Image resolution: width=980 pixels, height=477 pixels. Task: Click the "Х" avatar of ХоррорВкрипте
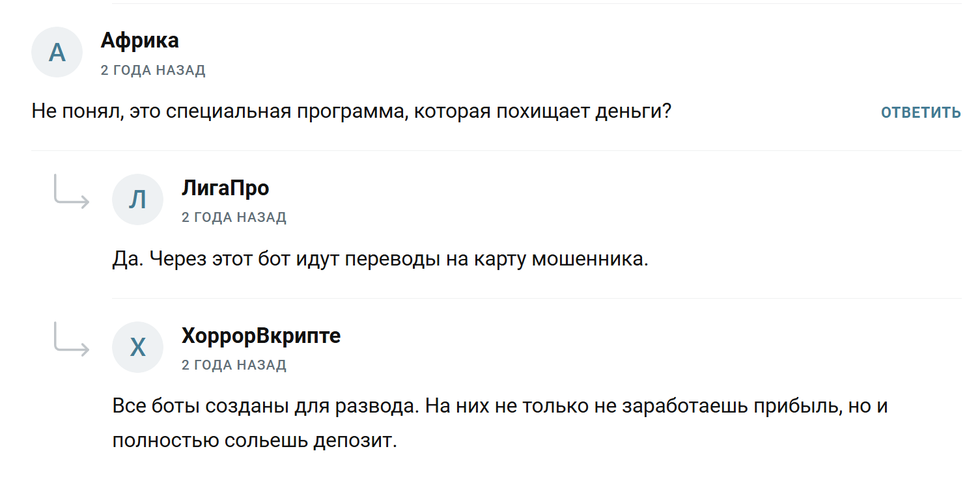coord(137,348)
